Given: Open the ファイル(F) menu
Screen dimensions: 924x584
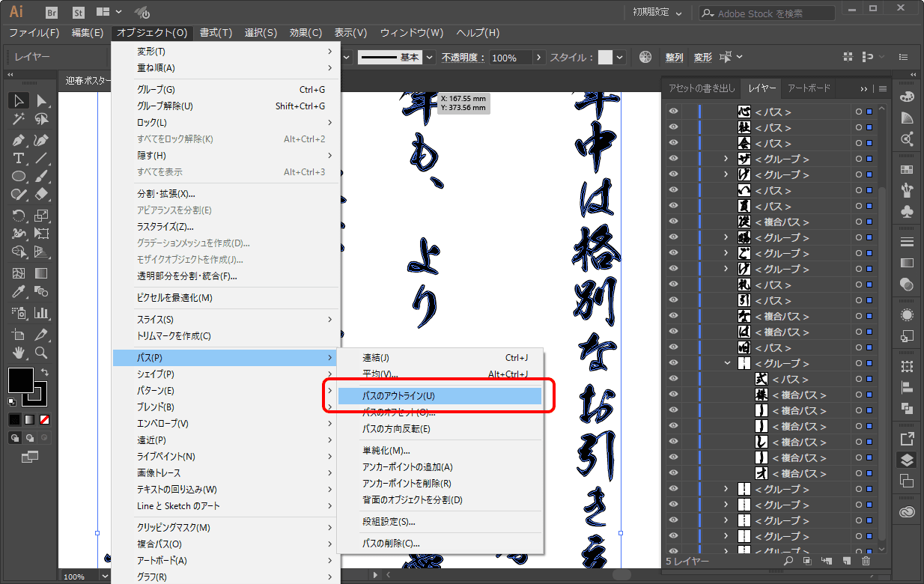Looking at the screenshot, I should tap(34, 33).
